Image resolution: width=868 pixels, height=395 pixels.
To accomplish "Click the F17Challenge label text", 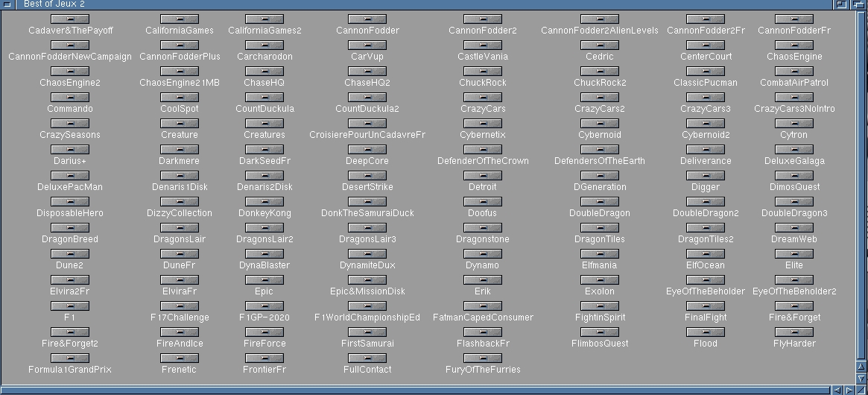I will (x=180, y=317).
